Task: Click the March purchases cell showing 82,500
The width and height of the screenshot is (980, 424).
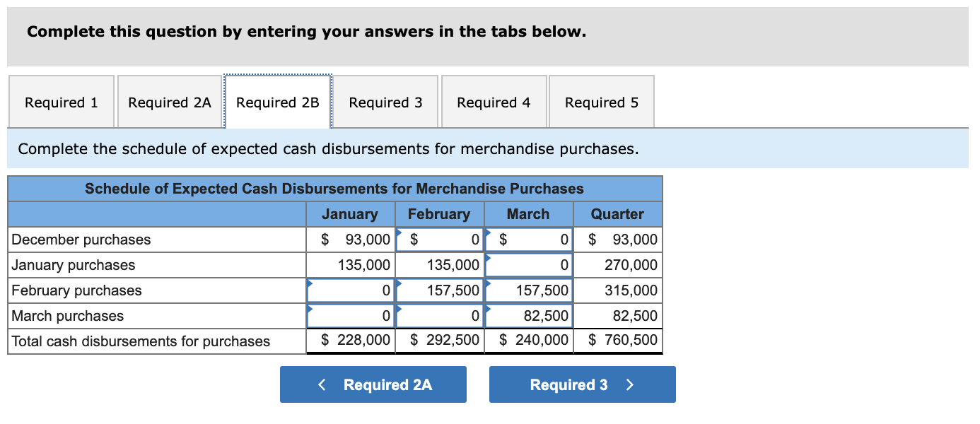Action: (x=528, y=315)
